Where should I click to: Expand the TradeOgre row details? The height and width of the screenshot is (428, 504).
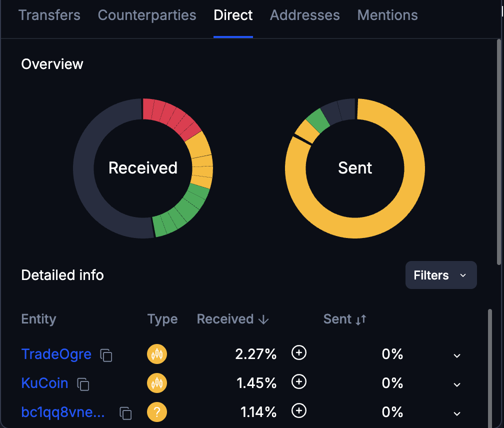pos(456,355)
